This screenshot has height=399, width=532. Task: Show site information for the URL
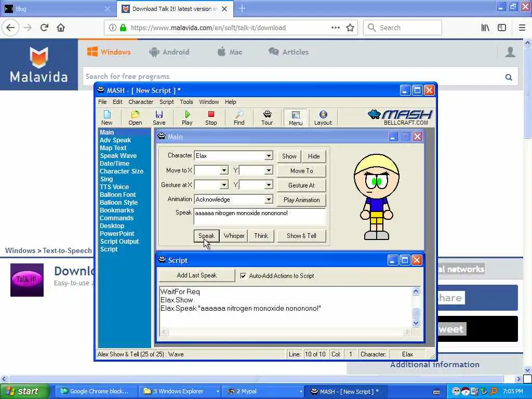pyautogui.click(x=112, y=28)
